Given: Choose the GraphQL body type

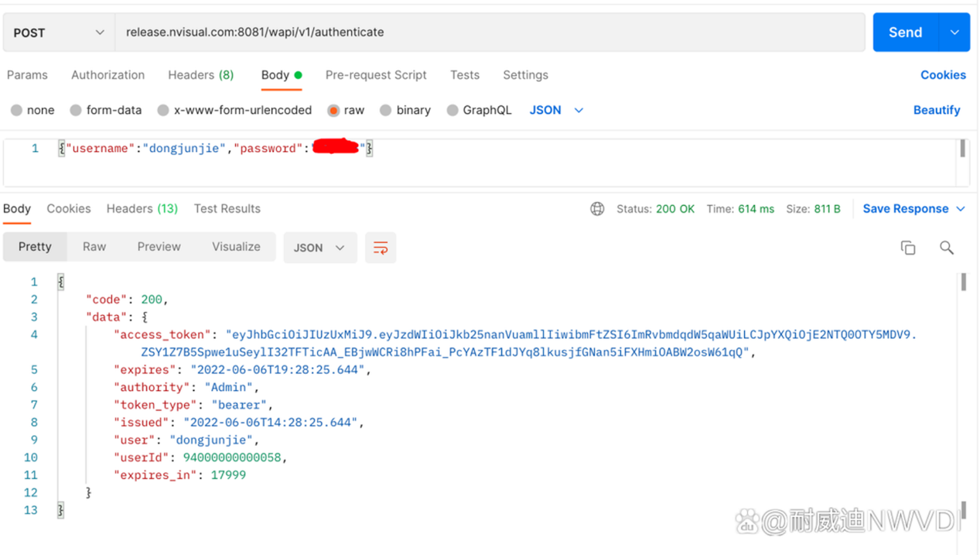Looking at the screenshot, I should 452,111.
